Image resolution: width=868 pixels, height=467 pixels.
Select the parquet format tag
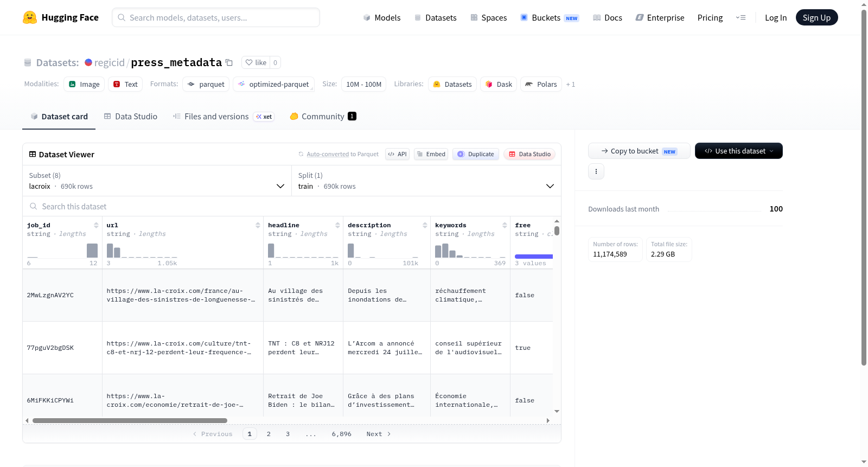[x=206, y=84]
